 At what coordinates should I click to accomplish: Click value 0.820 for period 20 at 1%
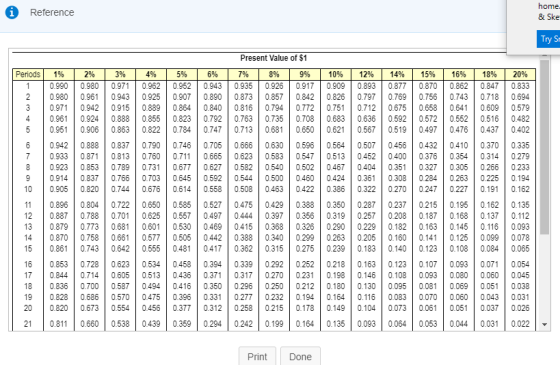[x=59, y=308]
